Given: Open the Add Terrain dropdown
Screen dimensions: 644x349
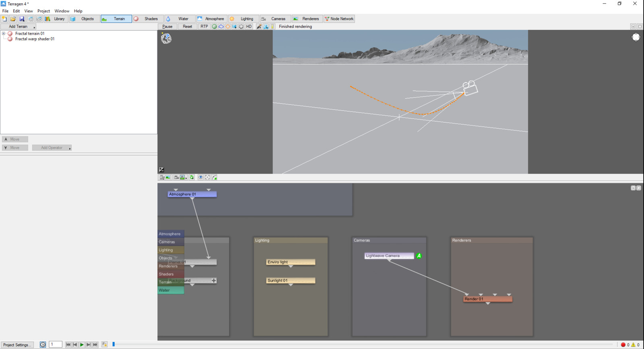Looking at the screenshot, I should (x=18, y=27).
